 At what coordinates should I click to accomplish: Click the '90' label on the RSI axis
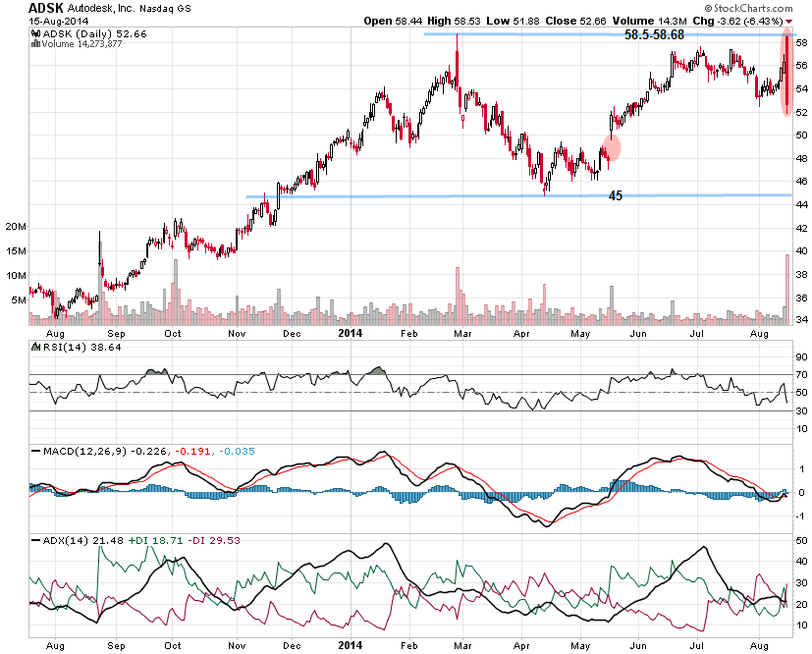coord(801,356)
